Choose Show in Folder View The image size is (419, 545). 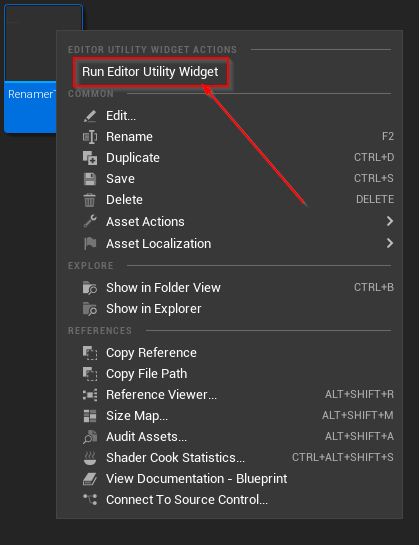pos(229,288)
